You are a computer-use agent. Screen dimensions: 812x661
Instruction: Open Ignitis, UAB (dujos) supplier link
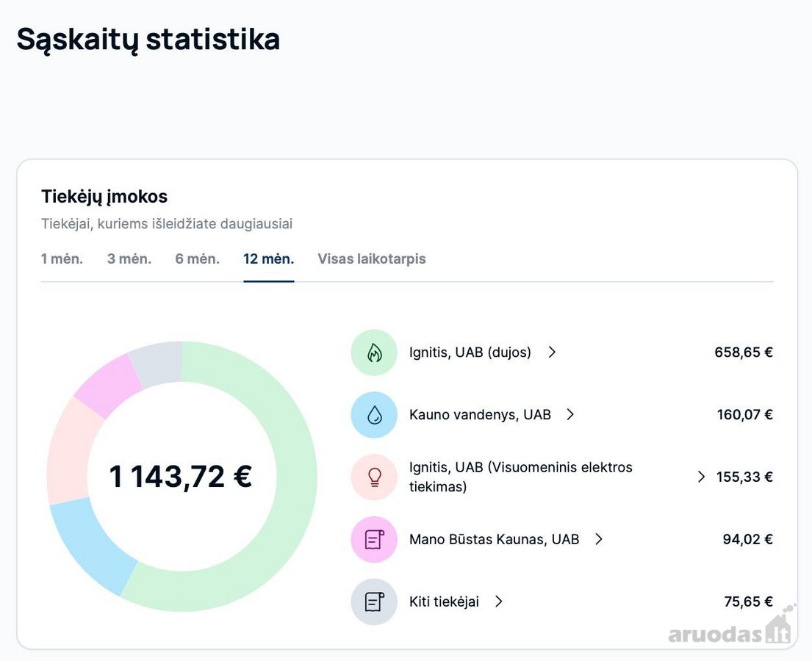470,353
